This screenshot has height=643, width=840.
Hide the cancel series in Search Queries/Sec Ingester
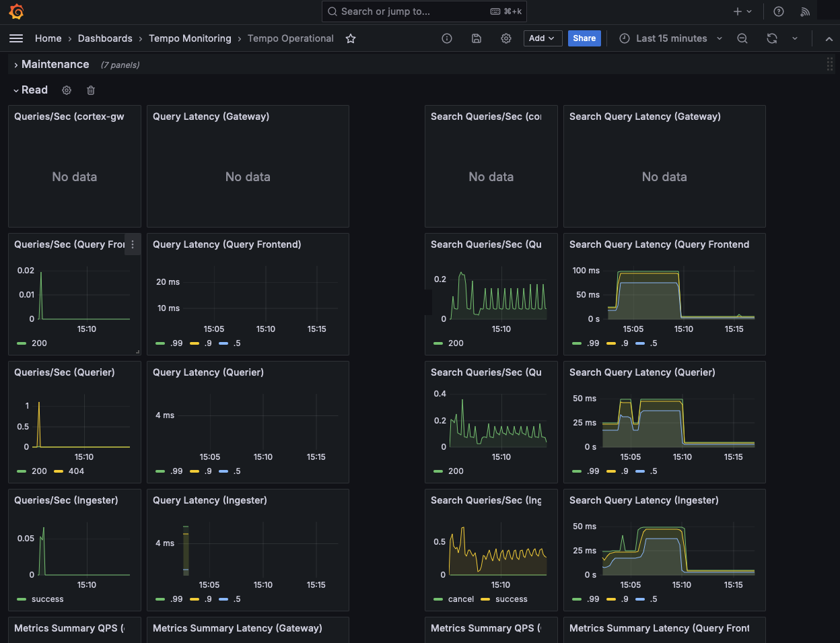[460, 599]
